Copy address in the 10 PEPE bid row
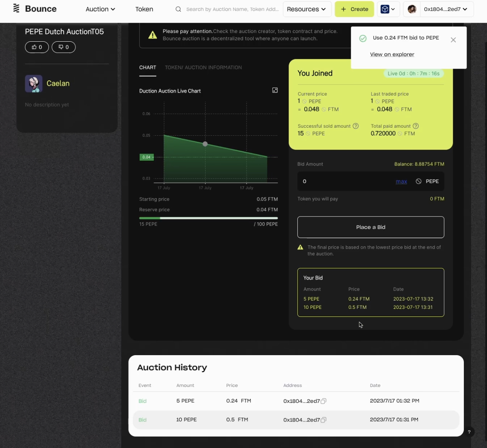Screen dimensions: 487x448 click(x=324, y=420)
